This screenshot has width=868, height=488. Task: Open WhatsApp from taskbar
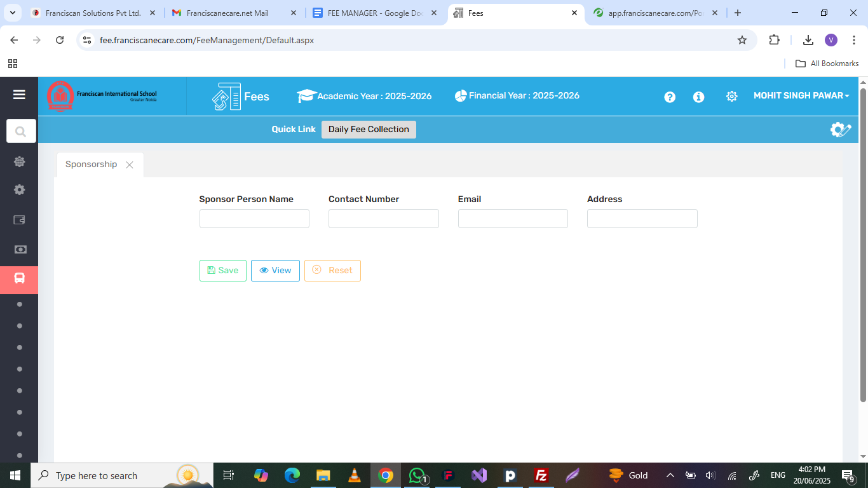[x=417, y=475]
